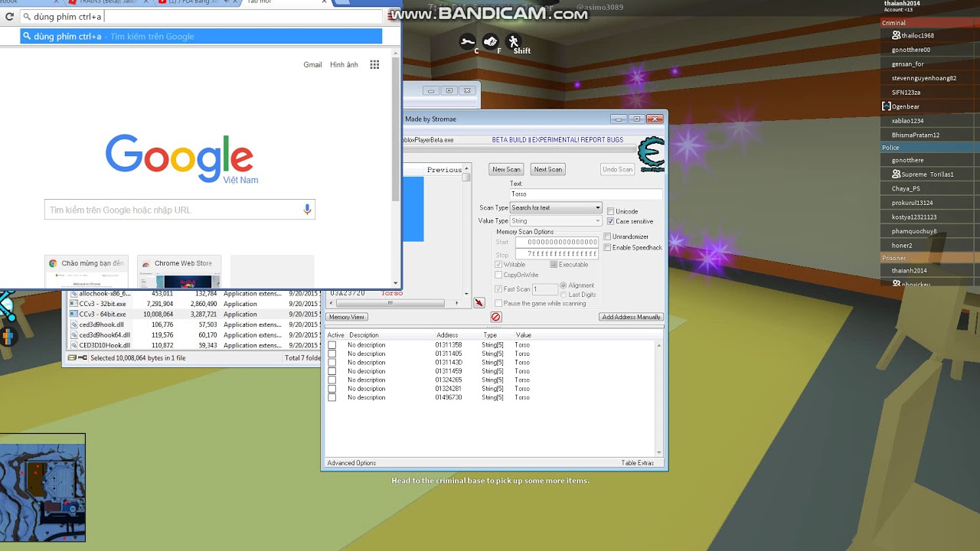Viewport: 980px width, 551px height.
Task: Activate the game action icon labeled F
Action: pos(491,42)
